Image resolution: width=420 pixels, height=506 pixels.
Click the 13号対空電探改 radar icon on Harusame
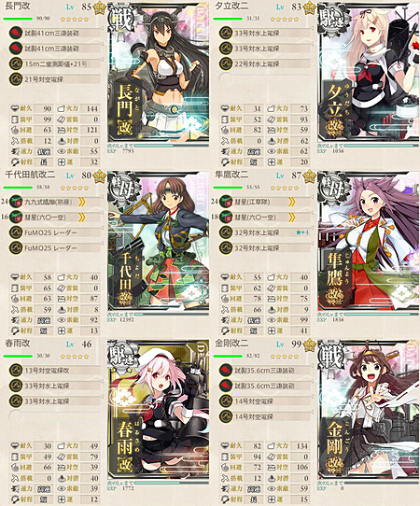[15, 371]
